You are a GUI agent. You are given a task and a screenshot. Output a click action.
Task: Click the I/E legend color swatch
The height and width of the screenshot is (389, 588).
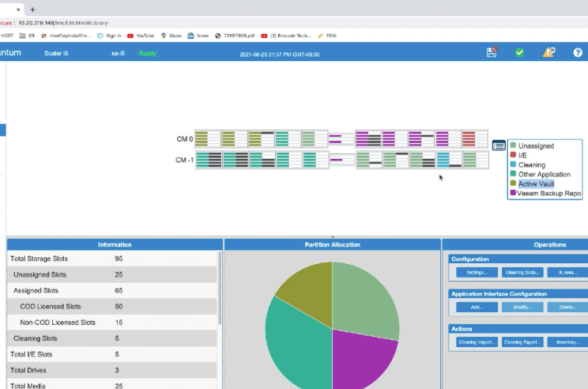click(513, 155)
